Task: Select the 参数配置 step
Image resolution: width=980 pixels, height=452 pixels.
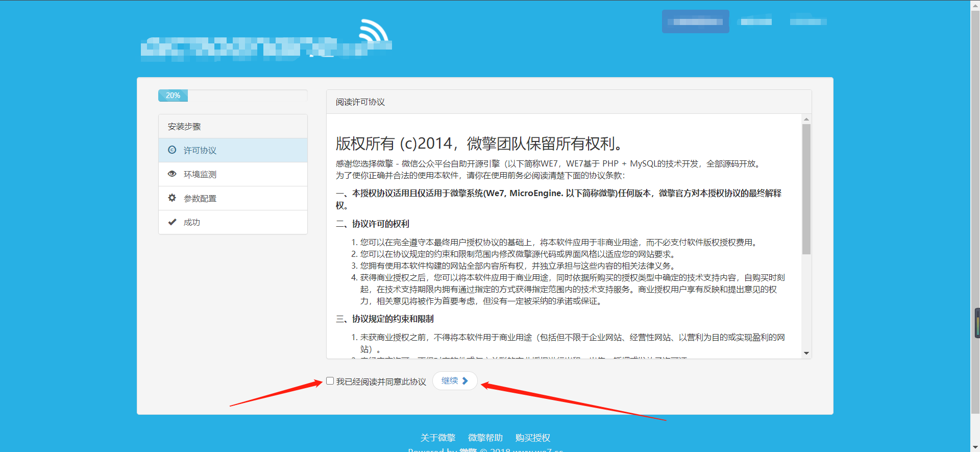Action: click(233, 198)
